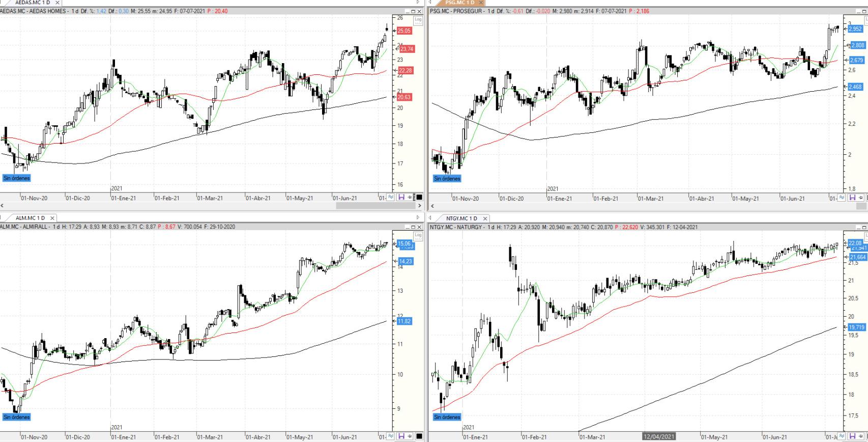Switch to the PSG.MC 1 D tab
This screenshot has width=868, height=442.
[459, 3]
